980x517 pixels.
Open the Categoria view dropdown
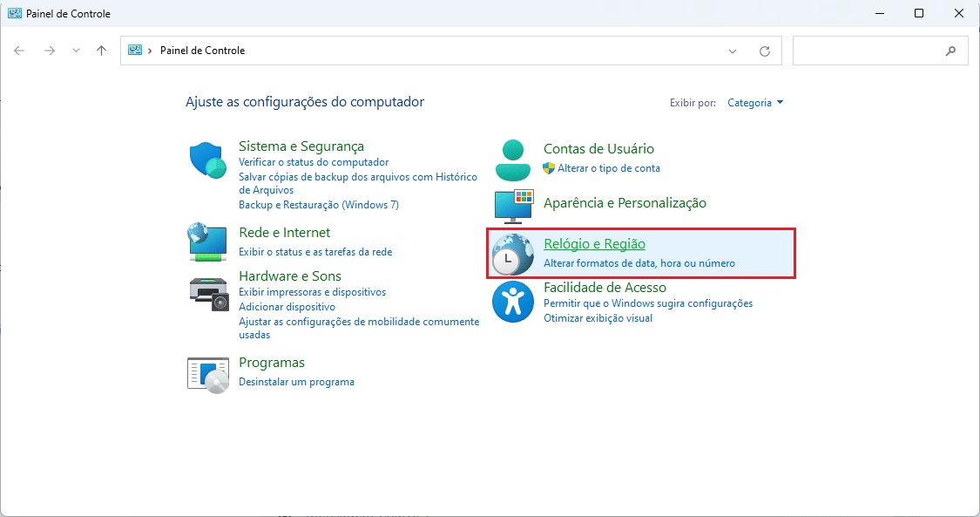pyautogui.click(x=755, y=103)
